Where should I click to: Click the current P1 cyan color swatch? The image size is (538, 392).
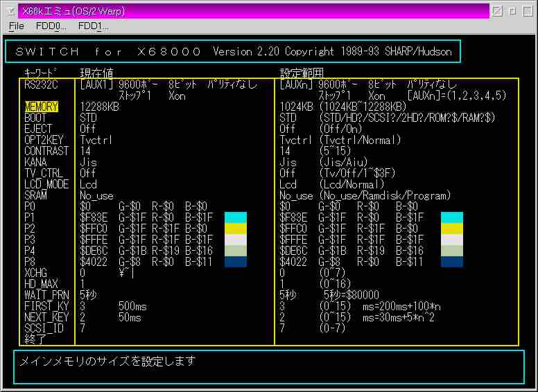coord(236,217)
